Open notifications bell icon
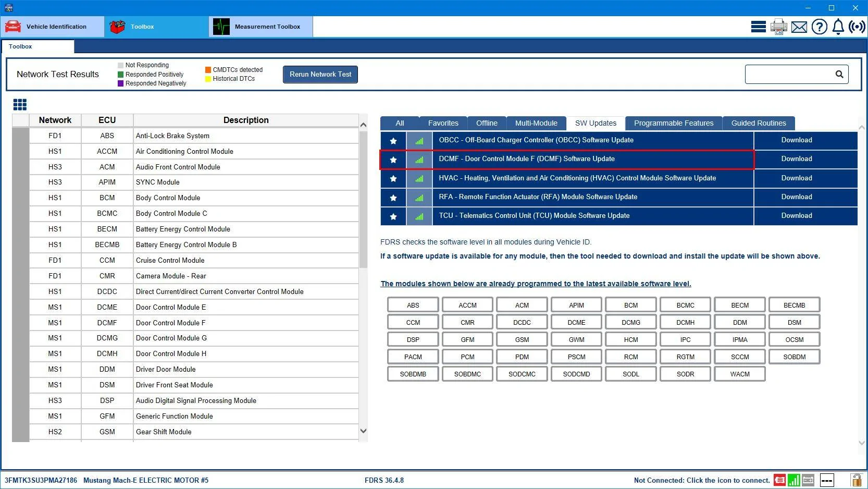The width and height of the screenshot is (868, 489). (x=838, y=27)
